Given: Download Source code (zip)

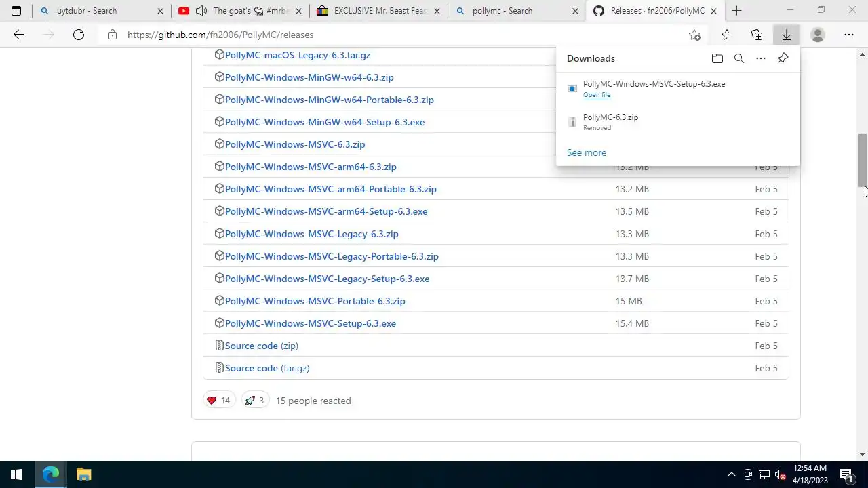Looking at the screenshot, I should 262,346.
